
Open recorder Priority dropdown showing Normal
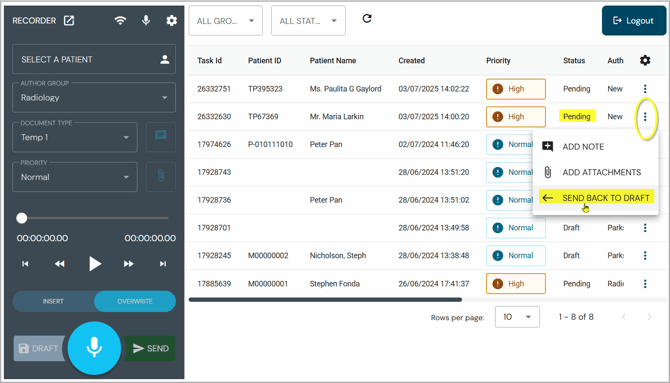75,177
